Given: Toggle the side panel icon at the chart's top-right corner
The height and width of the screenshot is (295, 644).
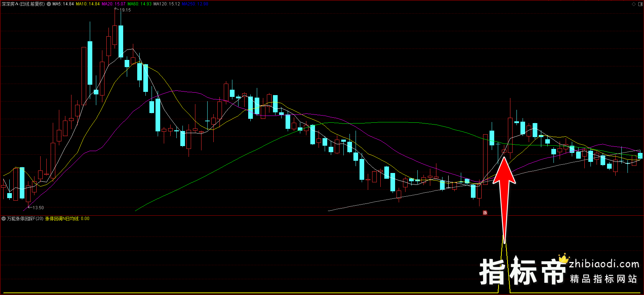Looking at the screenshot, I should click(x=640, y=4).
